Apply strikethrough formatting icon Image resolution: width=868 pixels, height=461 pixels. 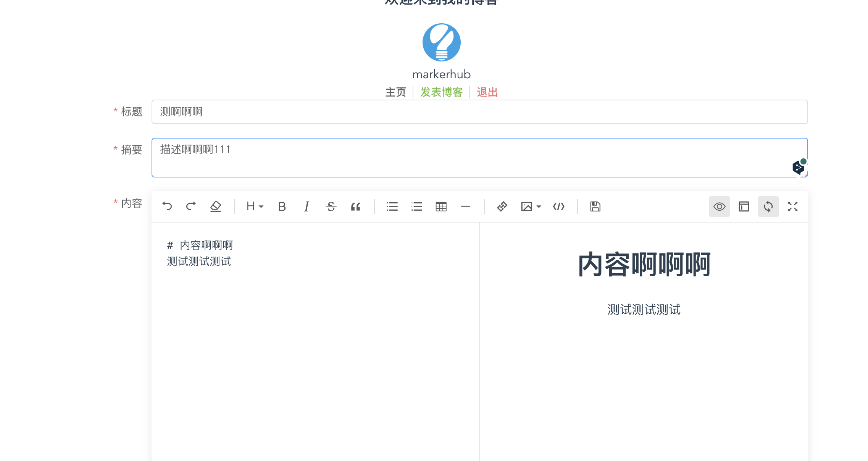coord(331,206)
